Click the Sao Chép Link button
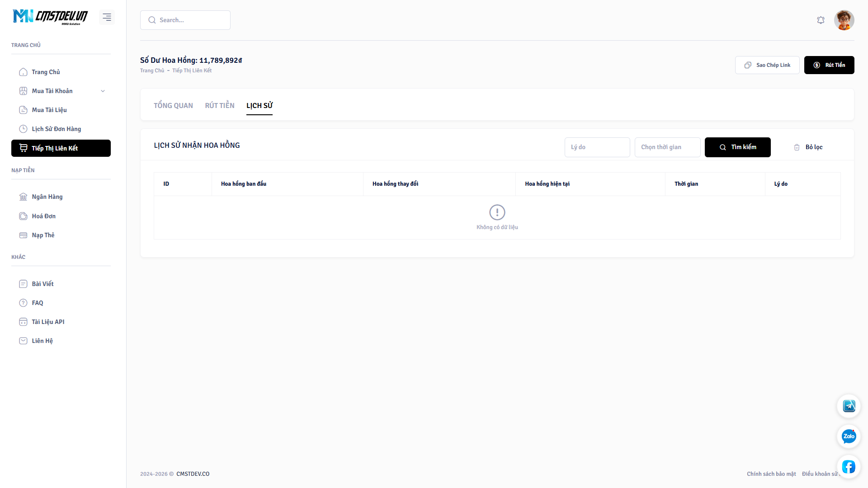Viewport: 868px width, 488px height. pos(767,65)
